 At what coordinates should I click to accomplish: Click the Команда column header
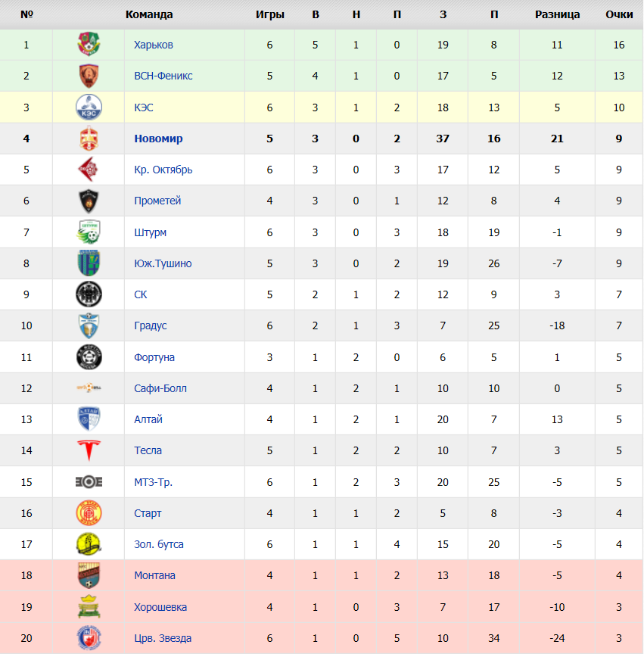tap(149, 14)
